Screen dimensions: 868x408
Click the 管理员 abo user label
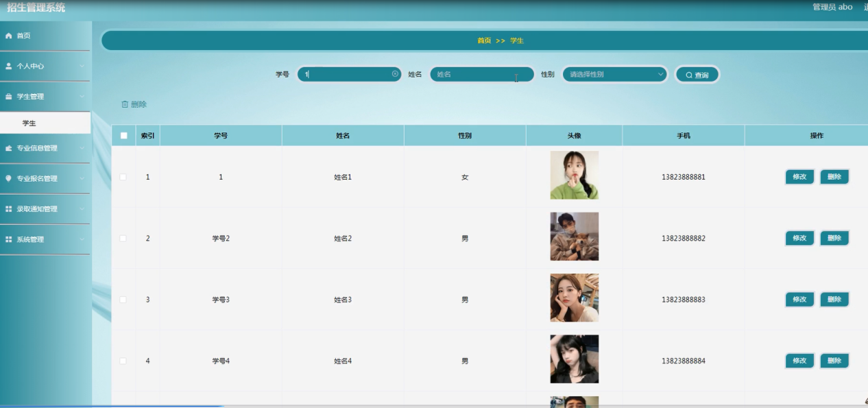click(x=832, y=7)
